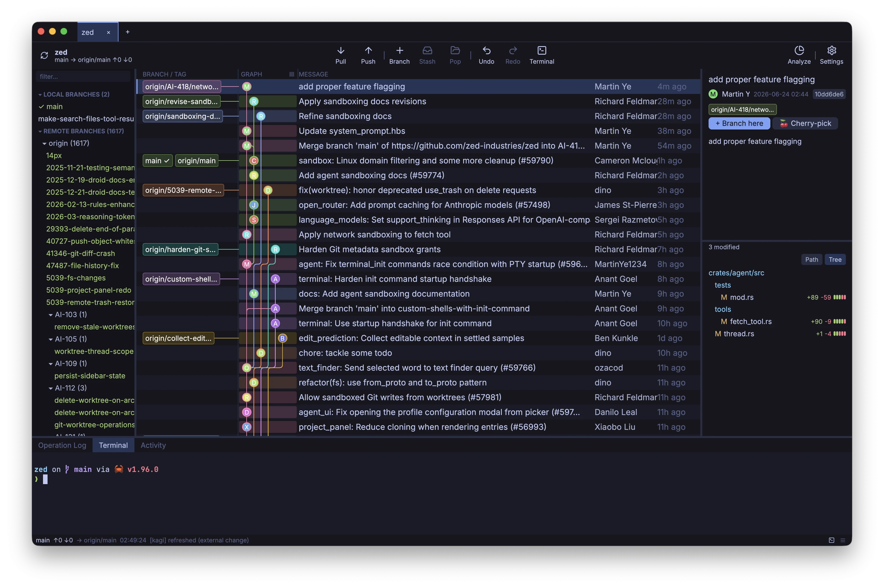The height and width of the screenshot is (588, 884).
Task: Switch to Operation Log tab
Action: coord(62,445)
